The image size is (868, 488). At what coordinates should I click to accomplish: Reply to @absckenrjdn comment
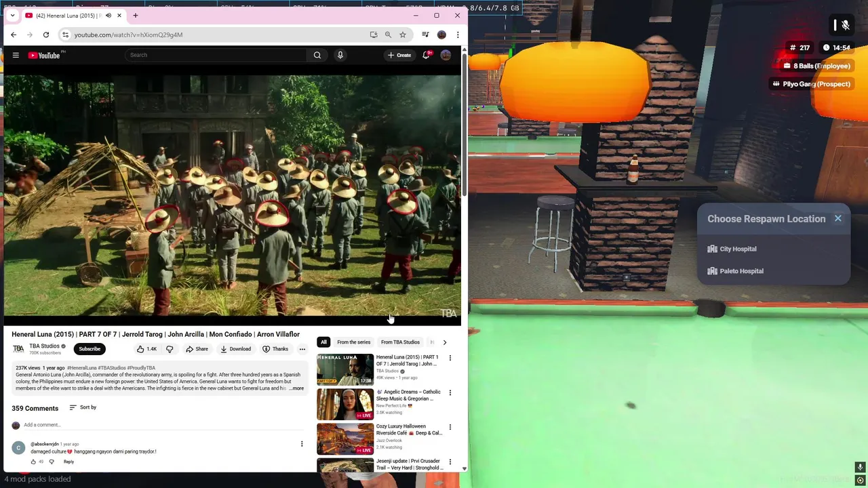pyautogui.click(x=68, y=462)
